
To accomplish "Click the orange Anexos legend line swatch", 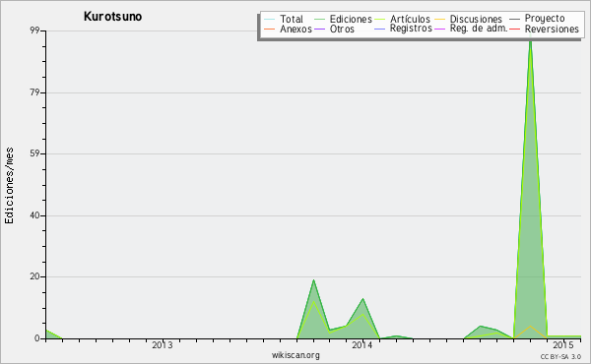I will click(x=270, y=30).
